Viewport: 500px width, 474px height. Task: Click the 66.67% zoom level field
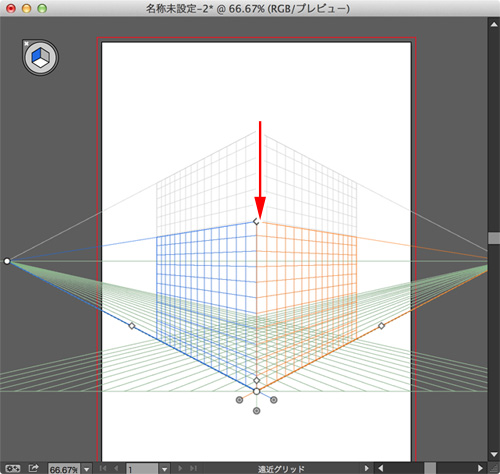64,469
